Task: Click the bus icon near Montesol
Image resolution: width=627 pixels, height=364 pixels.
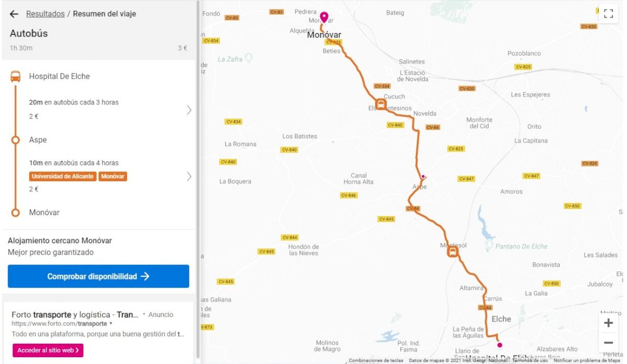Action: point(452,252)
